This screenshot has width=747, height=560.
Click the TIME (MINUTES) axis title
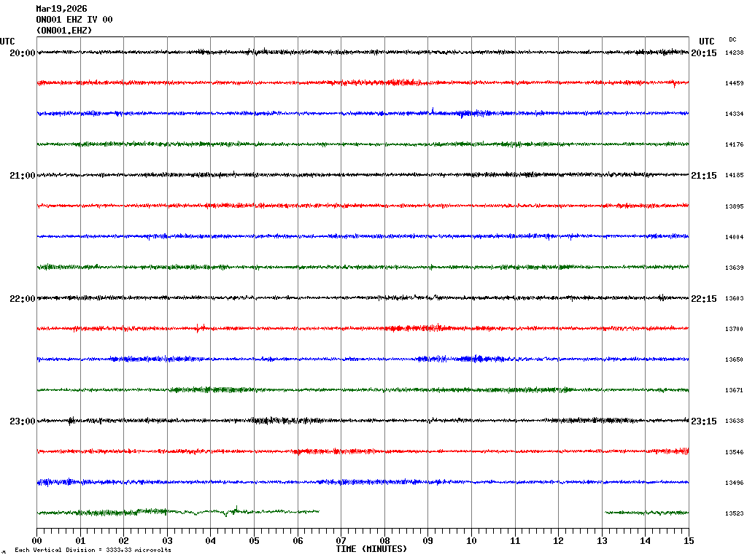tap(371, 549)
